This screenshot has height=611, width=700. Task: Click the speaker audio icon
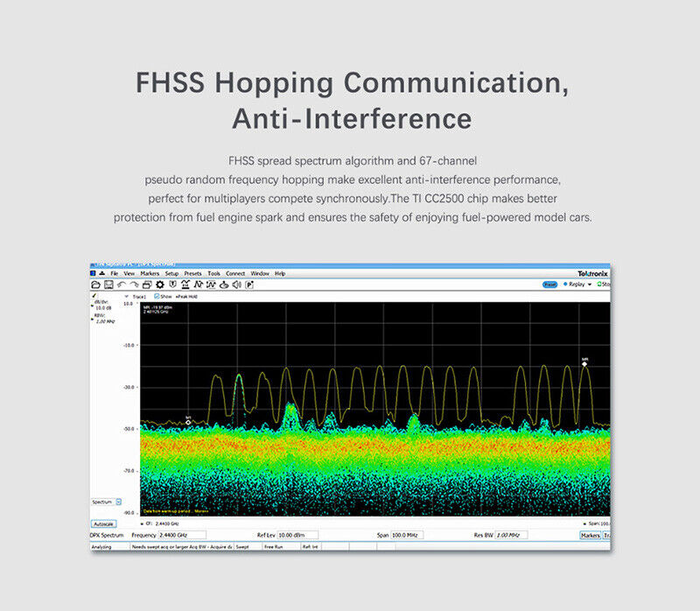[237, 284]
